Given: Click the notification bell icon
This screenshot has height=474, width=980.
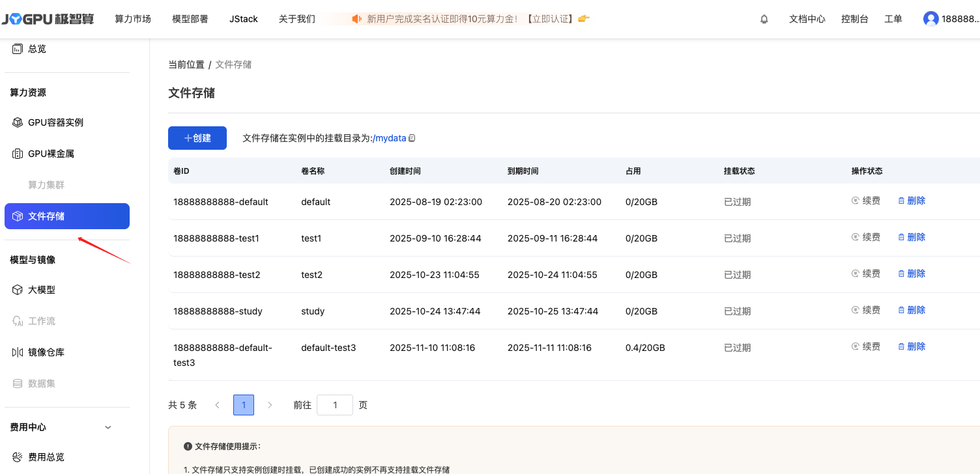Looking at the screenshot, I should [764, 20].
